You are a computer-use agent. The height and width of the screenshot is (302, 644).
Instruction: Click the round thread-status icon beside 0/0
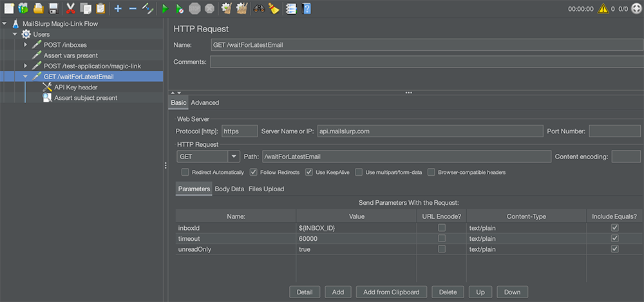point(636,8)
